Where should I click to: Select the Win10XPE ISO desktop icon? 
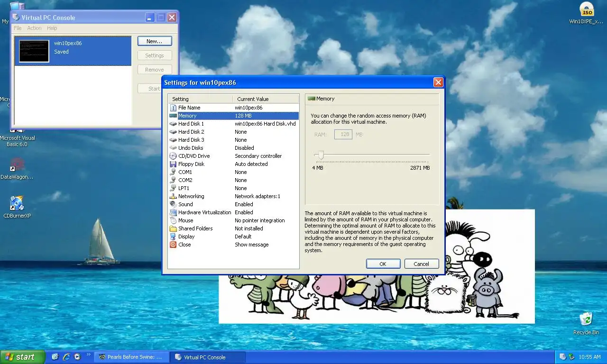[x=587, y=13]
